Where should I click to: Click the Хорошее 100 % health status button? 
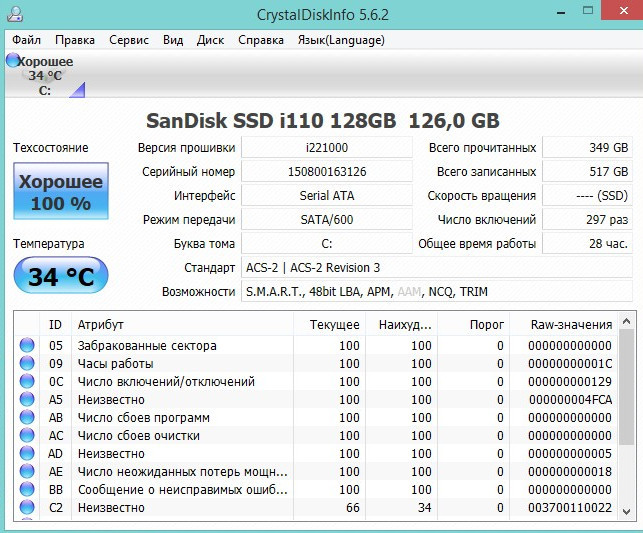tap(61, 191)
